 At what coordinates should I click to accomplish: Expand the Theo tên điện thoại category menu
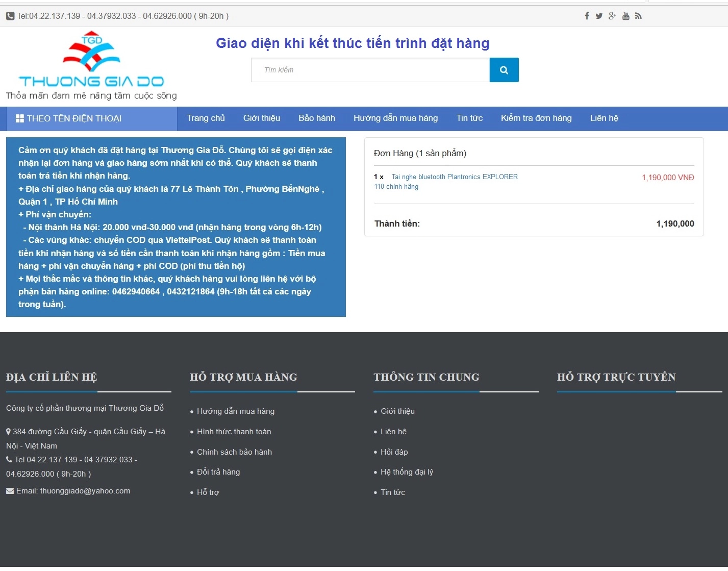click(x=74, y=118)
